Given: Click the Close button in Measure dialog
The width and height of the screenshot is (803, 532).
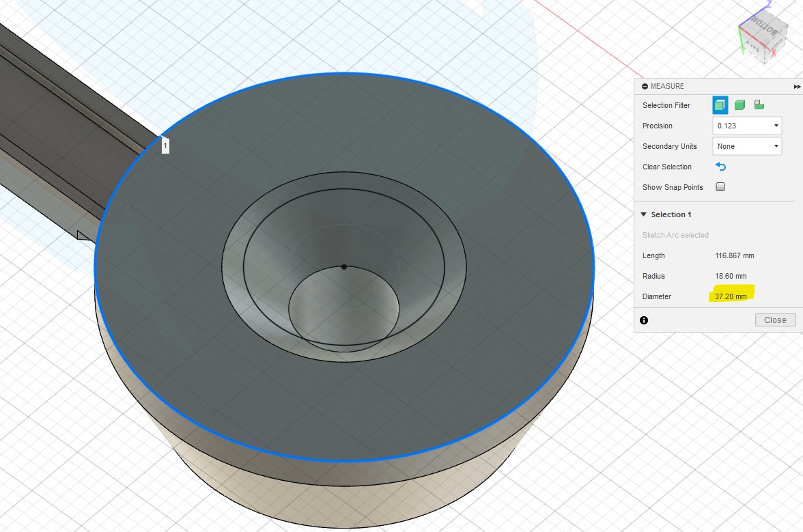Looking at the screenshot, I should (x=775, y=320).
